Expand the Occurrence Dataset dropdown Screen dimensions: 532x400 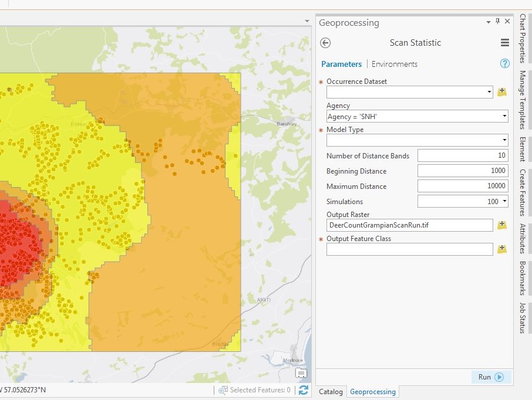point(489,92)
